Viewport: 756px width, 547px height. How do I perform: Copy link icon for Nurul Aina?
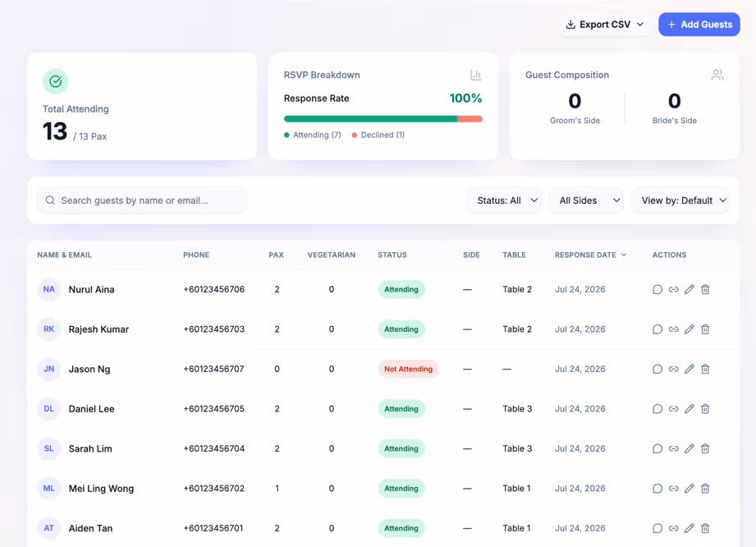[x=674, y=289]
